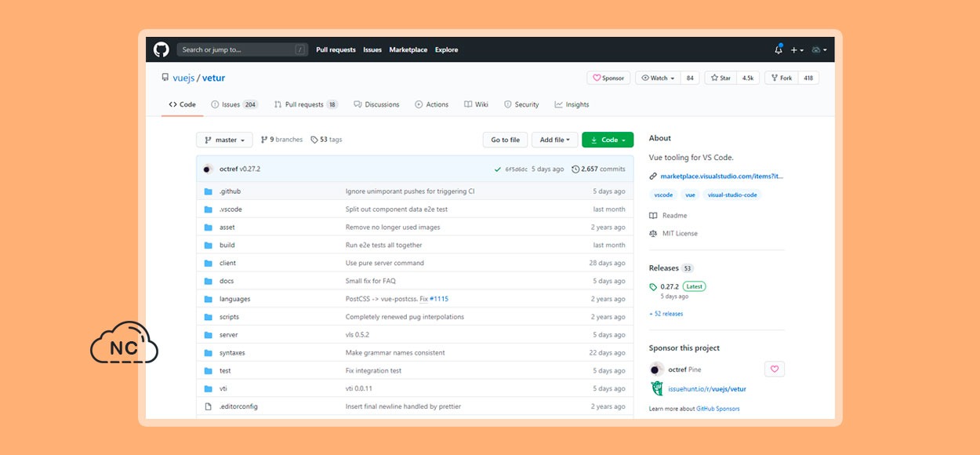Open the build folder icon
This screenshot has width=980, height=455.
209,246
